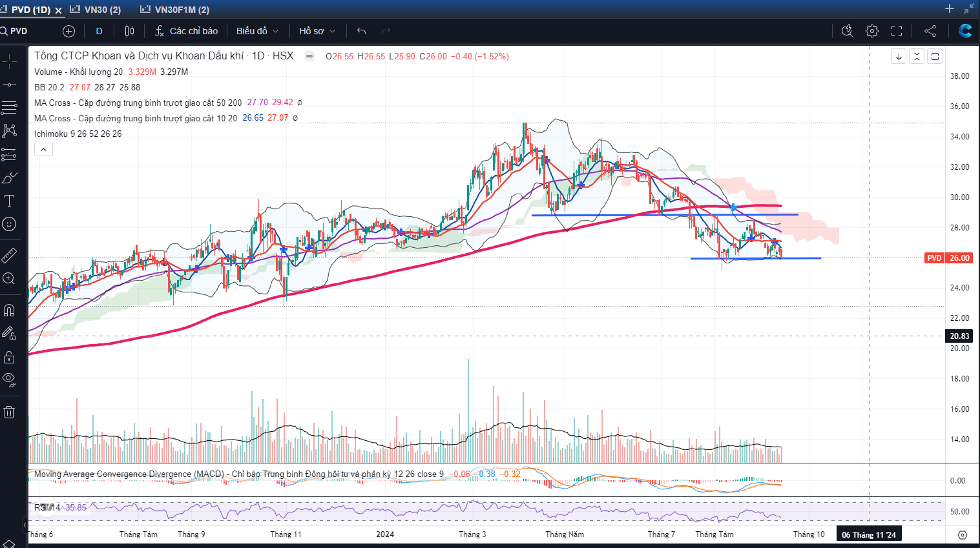Select the crosshair cursor tool
Screen dimensions: 980x548
(x=9, y=62)
